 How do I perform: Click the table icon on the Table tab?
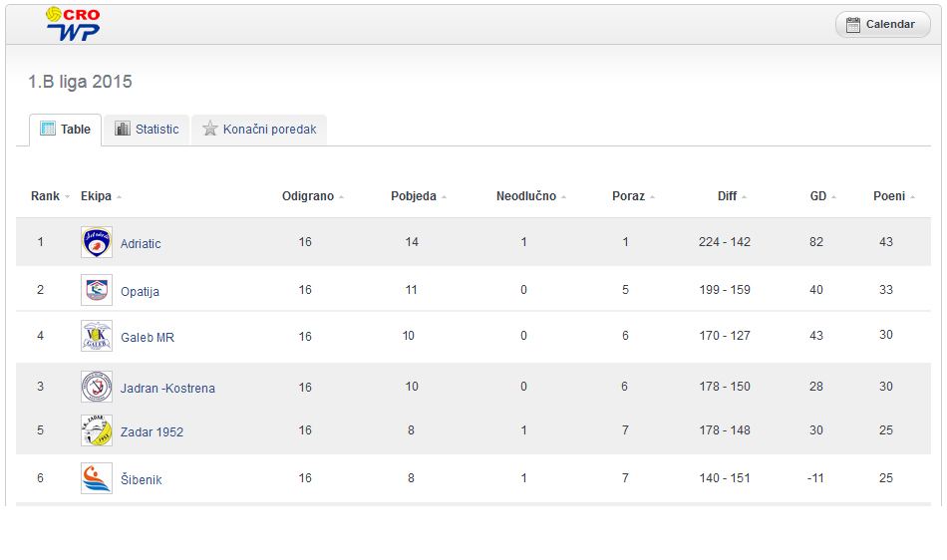click(47, 128)
